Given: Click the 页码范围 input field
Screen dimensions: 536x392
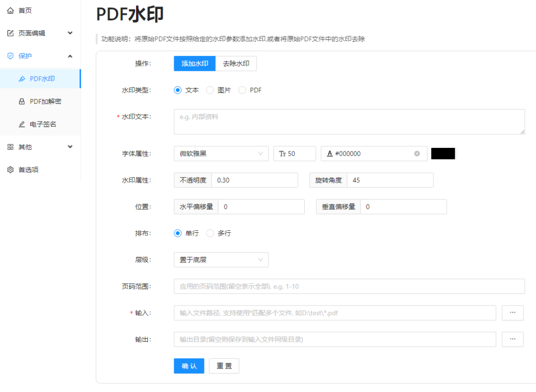Looking at the screenshot, I should coord(349,286).
